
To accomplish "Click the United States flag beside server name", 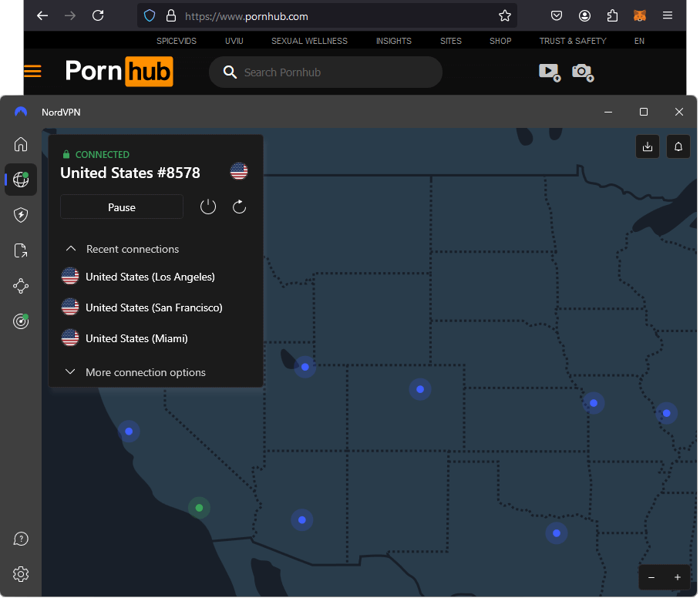I will [x=239, y=171].
